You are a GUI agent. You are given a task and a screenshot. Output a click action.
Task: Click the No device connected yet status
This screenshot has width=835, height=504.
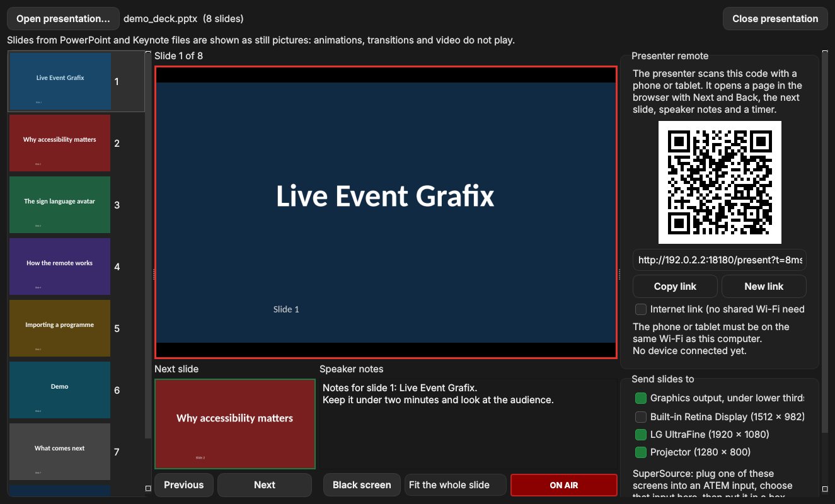click(x=689, y=350)
